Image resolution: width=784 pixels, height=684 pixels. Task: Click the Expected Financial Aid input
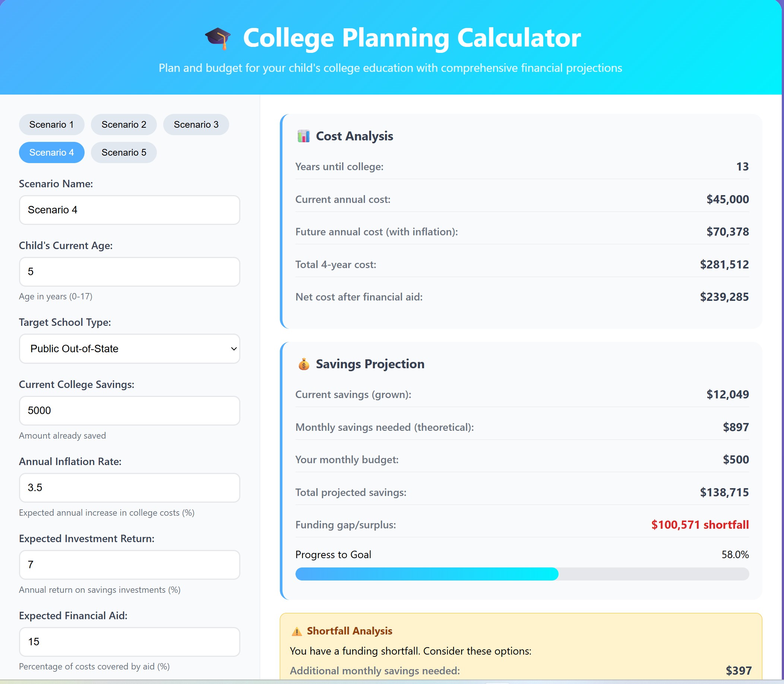click(x=129, y=642)
